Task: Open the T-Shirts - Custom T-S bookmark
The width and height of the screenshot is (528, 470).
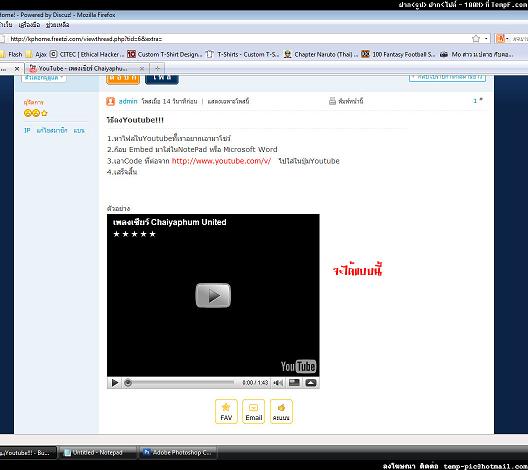Action: pyautogui.click(x=242, y=54)
